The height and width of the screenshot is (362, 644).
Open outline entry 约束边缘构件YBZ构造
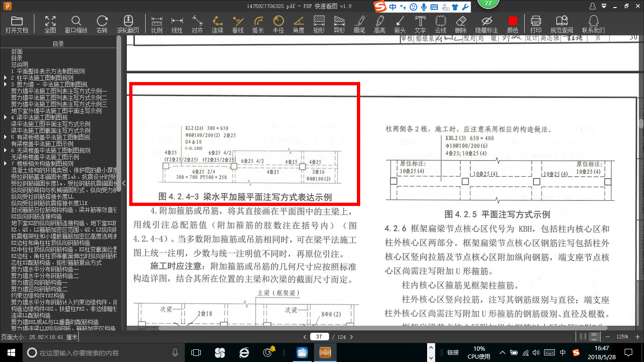[38, 295]
